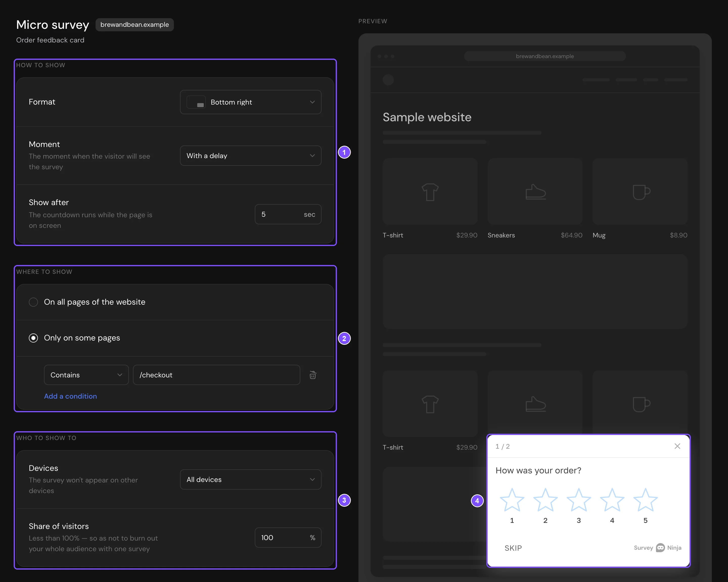
Task: Open the Format dropdown
Action: point(251,102)
